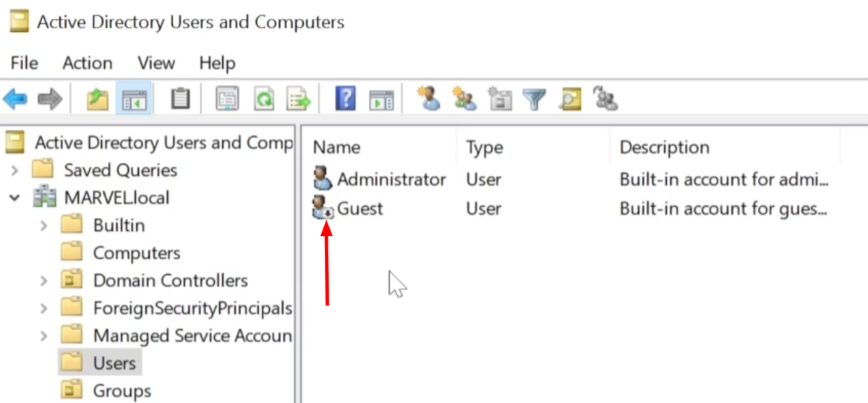
Task: Open Help with the question mark icon
Action: 345,98
